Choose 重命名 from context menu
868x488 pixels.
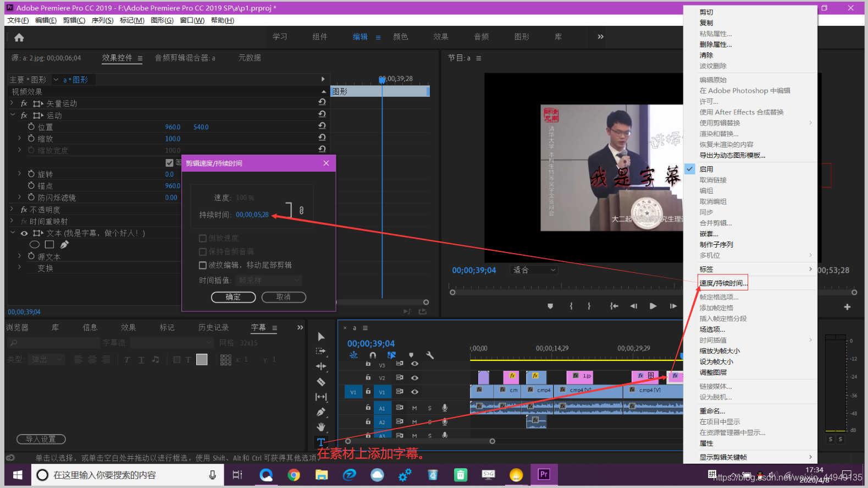(x=712, y=411)
